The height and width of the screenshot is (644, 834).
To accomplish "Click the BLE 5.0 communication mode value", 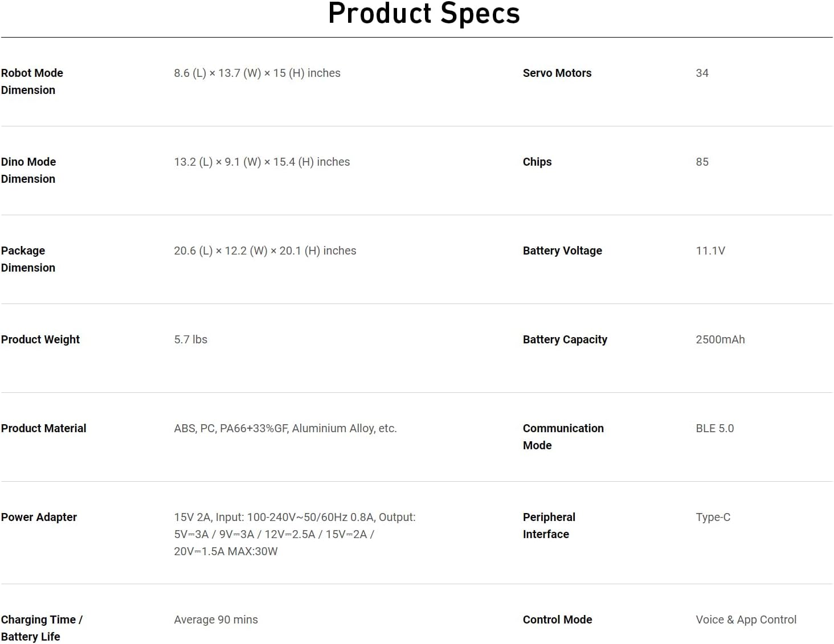I will point(714,428).
